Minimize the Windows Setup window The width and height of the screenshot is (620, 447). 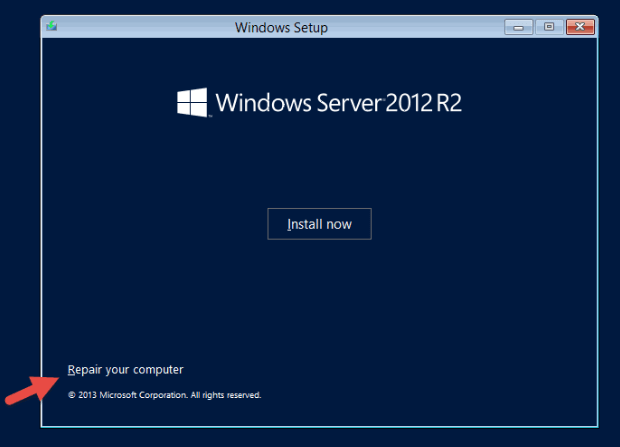(518, 27)
